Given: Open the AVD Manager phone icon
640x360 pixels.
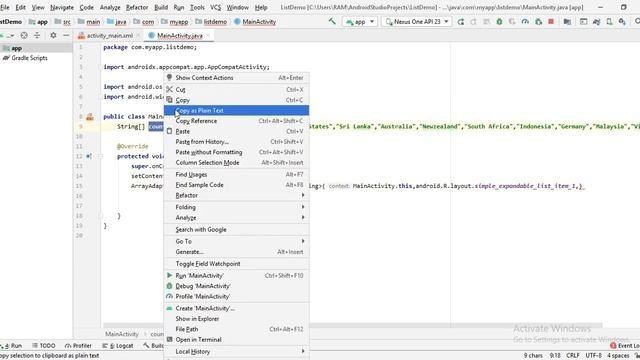Looking at the screenshot, I should [x=609, y=22].
